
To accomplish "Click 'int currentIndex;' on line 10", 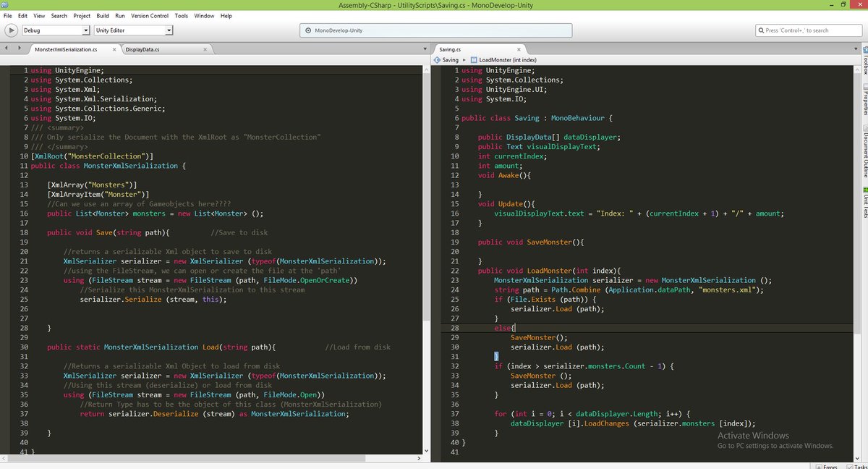I will (x=512, y=156).
